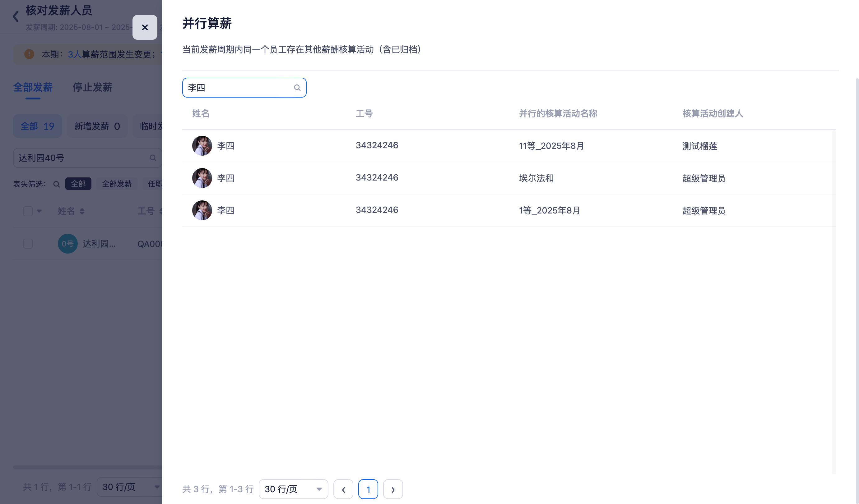Switch to 停止发薪 tab
Viewport: 859px width, 504px height.
coord(92,88)
